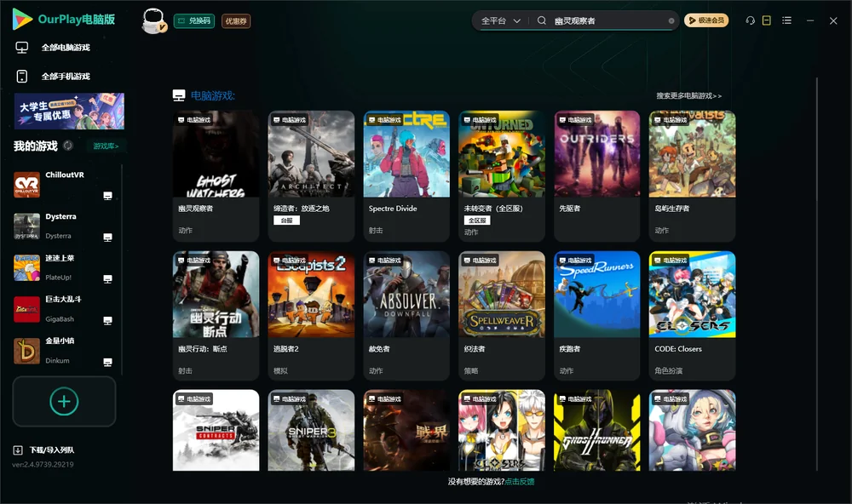Click the 兑换码 button
The image size is (852, 504).
click(x=194, y=20)
